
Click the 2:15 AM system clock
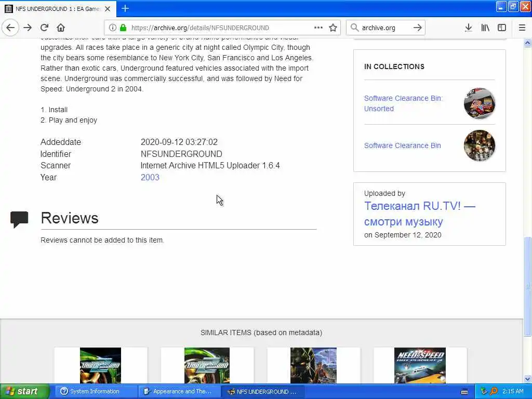(513, 391)
